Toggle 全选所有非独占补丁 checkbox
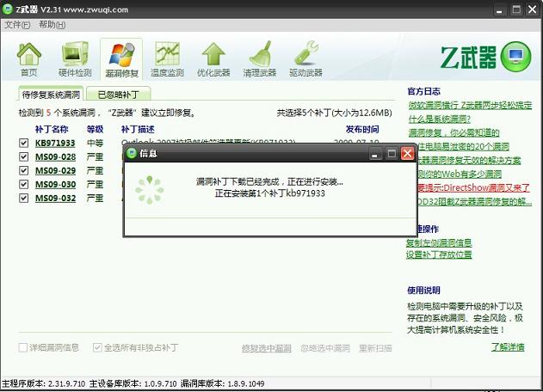Viewport: 543px width, 392px height. click(x=97, y=347)
